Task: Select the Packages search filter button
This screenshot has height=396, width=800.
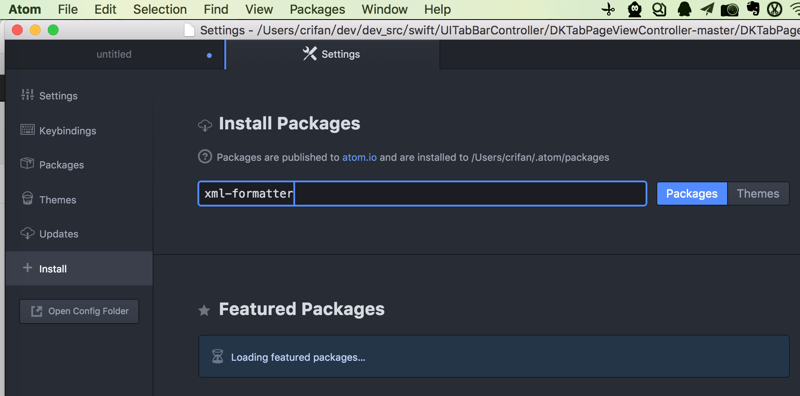Action: [692, 193]
